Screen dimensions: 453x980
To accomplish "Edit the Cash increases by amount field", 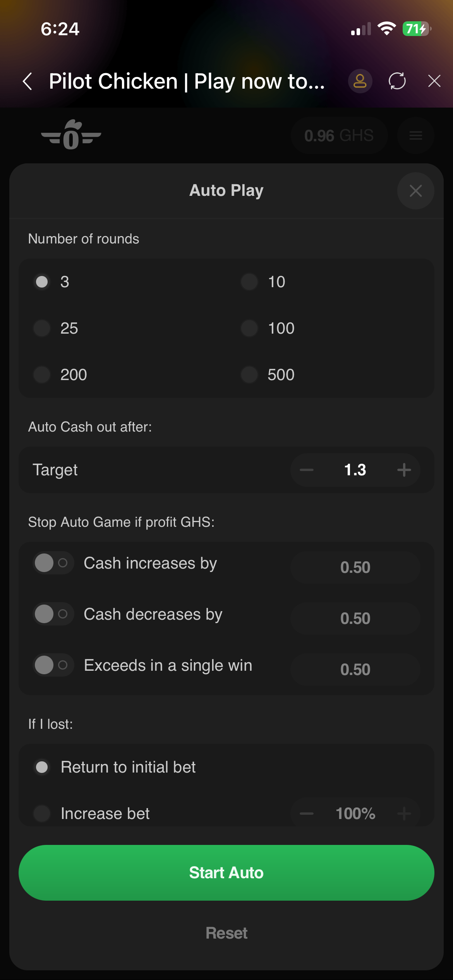I will [x=355, y=567].
